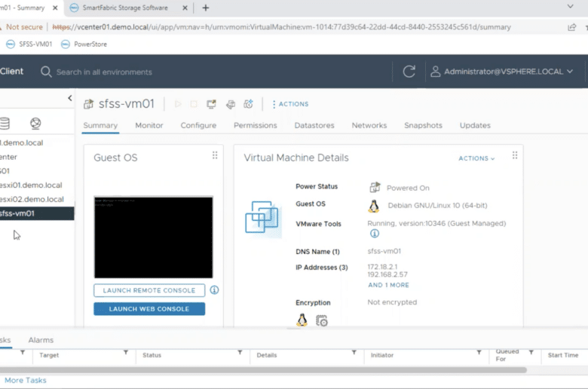588x389 pixels.
Task: Click the Take Snapshot toolbar icon
Action: click(x=248, y=104)
